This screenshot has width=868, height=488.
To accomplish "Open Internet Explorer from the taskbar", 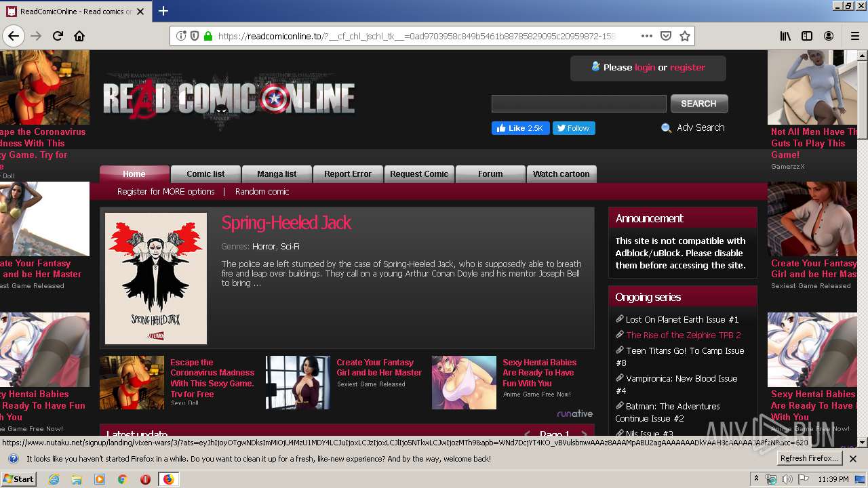I will click(x=54, y=479).
